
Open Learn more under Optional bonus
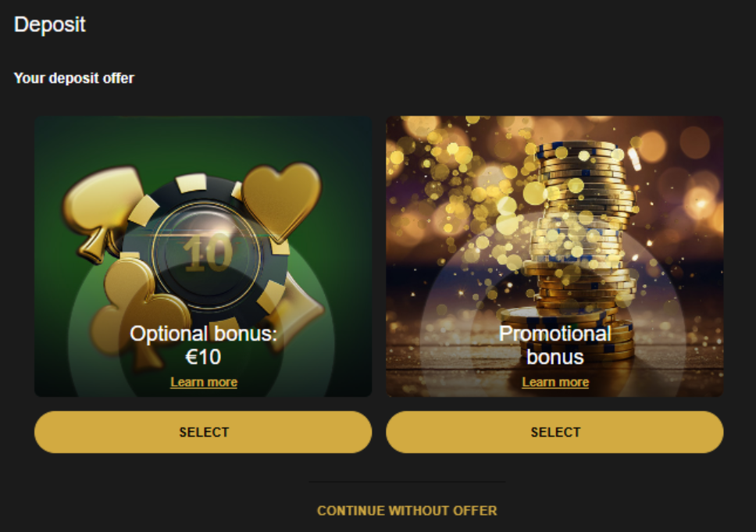click(204, 383)
